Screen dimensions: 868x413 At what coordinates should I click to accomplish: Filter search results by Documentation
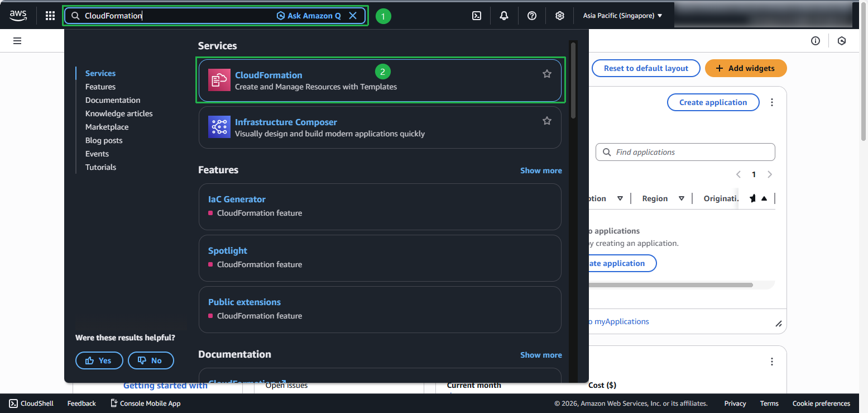(112, 99)
